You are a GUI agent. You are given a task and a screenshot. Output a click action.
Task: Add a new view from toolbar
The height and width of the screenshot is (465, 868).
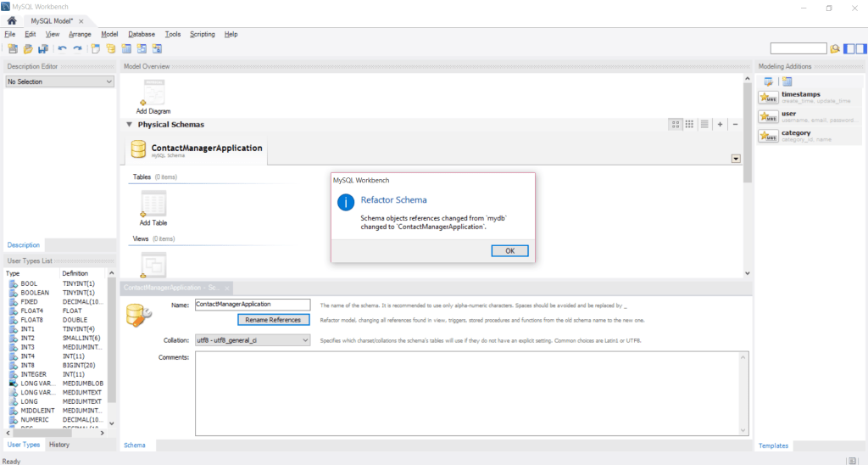142,48
